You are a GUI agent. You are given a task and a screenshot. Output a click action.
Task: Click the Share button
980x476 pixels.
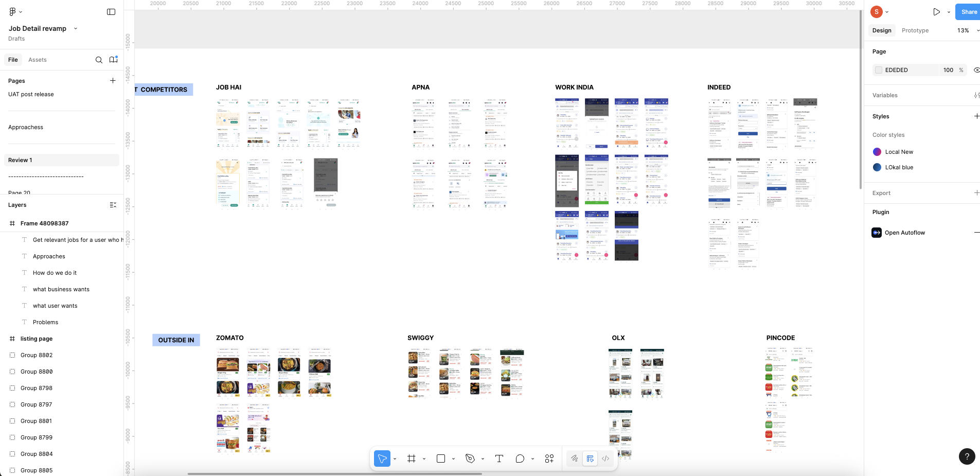[x=968, y=12]
